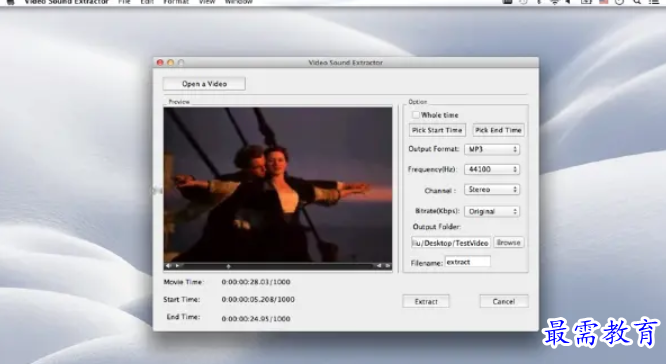Close the Video Sound Extractor window
Viewport: 666px width, 364px height.
tap(160, 62)
